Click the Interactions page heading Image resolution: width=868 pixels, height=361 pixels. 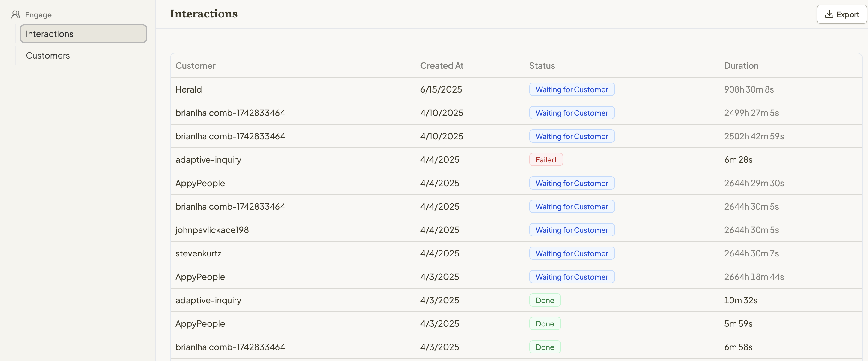[204, 14]
